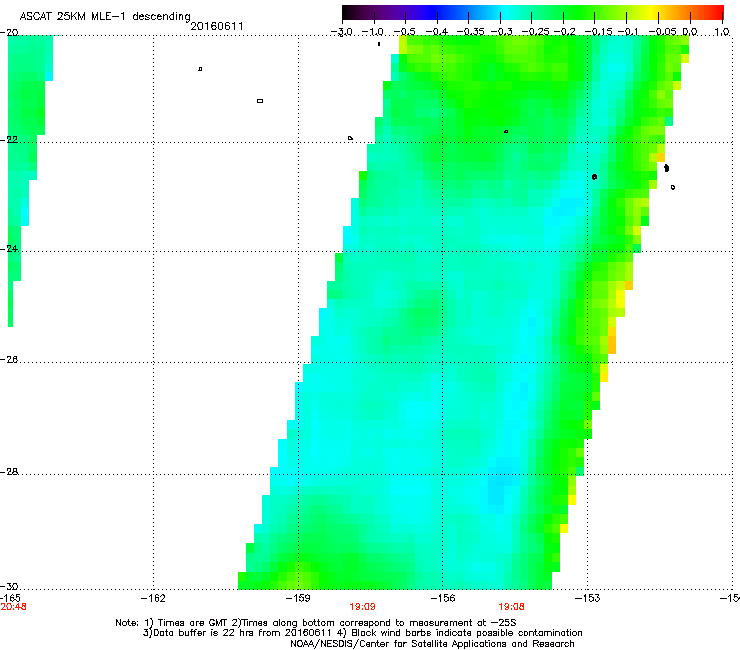Click longitude axis label '-156'
Viewport: 740px width, 650px height.
[x=443, y=598]
